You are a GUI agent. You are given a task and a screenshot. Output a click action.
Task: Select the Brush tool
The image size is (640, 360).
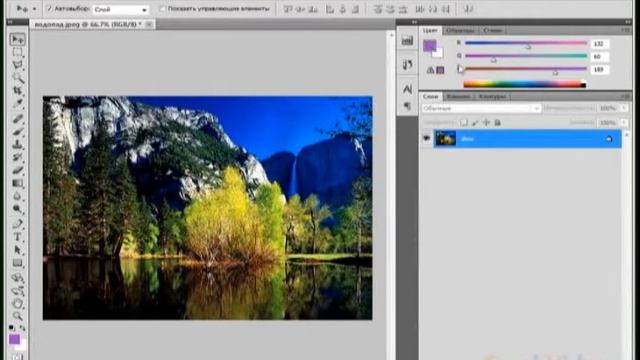[17, 131]
